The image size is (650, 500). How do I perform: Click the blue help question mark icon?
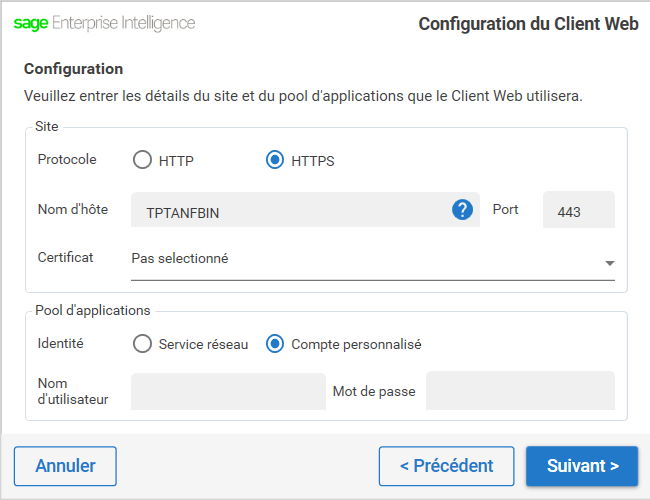(x=462, y=210)
